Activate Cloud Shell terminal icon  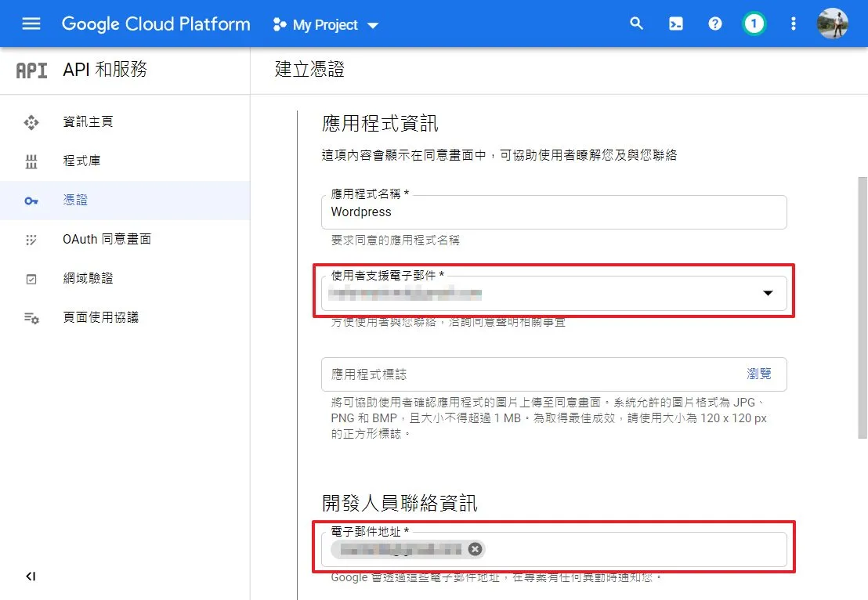[676, 23]
